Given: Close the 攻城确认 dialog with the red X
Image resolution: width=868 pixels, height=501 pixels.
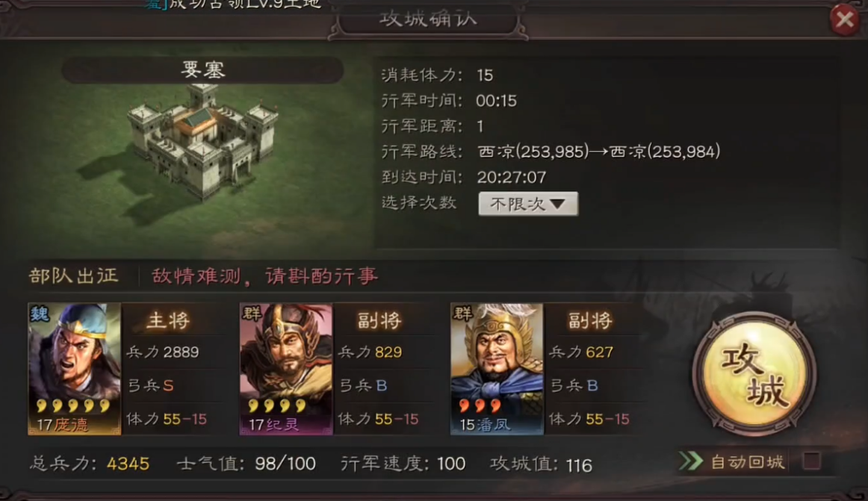Looking at the screenshot, I should (x=845, y=20).
